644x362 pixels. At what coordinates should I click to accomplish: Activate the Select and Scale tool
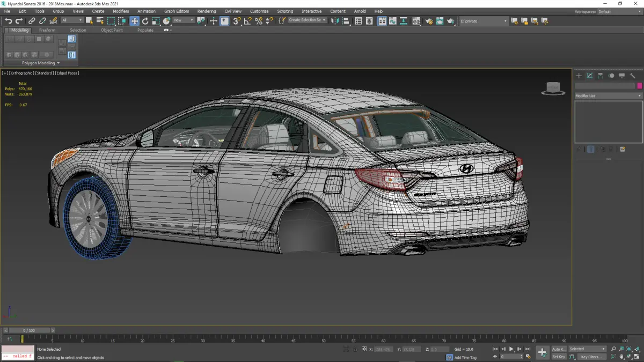(156, 21)
